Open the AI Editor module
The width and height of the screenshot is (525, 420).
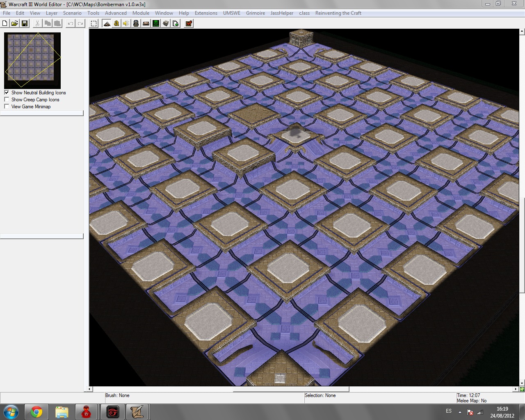point(156,23)
